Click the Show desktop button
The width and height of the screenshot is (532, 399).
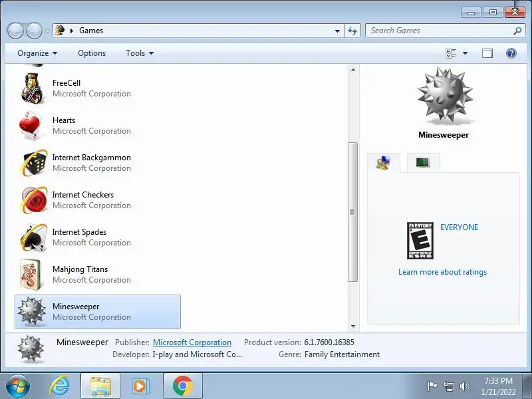(527, 386)
